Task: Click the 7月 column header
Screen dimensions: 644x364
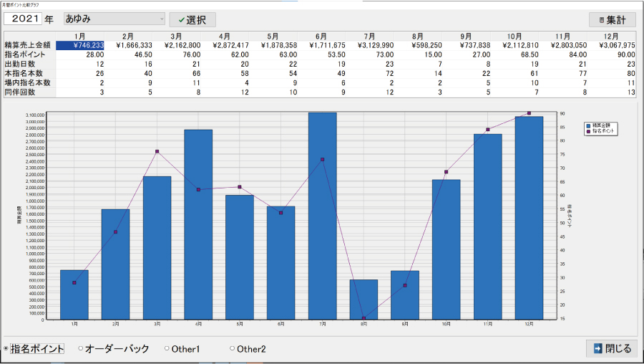Action: (x=369, y=36)
